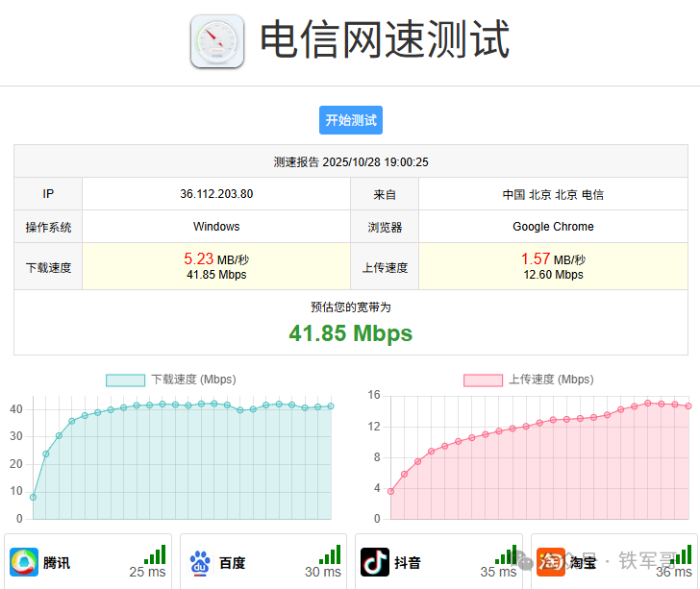This screenshot has width=700, height=589.
Task: Click the speedometer logo icon
Action: point(217,41)
